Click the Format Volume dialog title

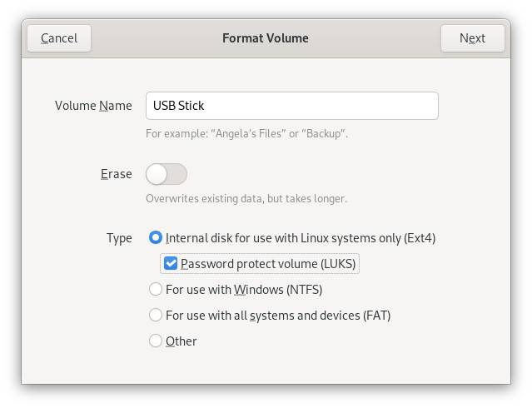coord(266,38)
